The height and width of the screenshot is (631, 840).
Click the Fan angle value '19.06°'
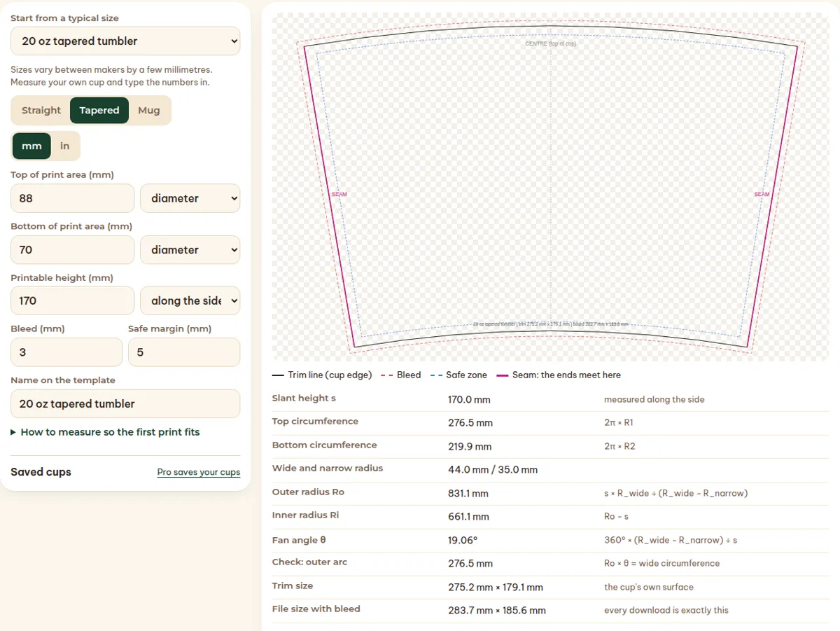click(x=463, y=541)
